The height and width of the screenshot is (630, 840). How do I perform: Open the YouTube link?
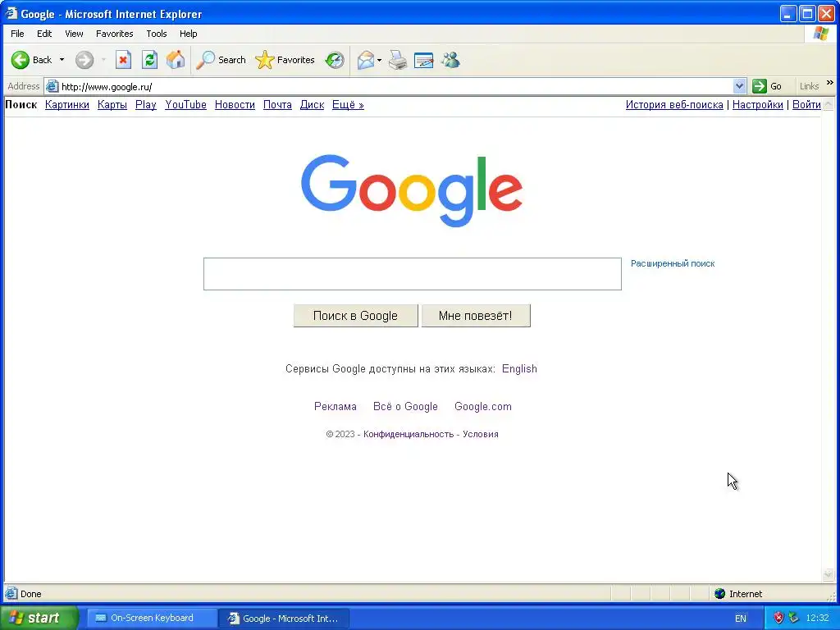coord(185,104)
